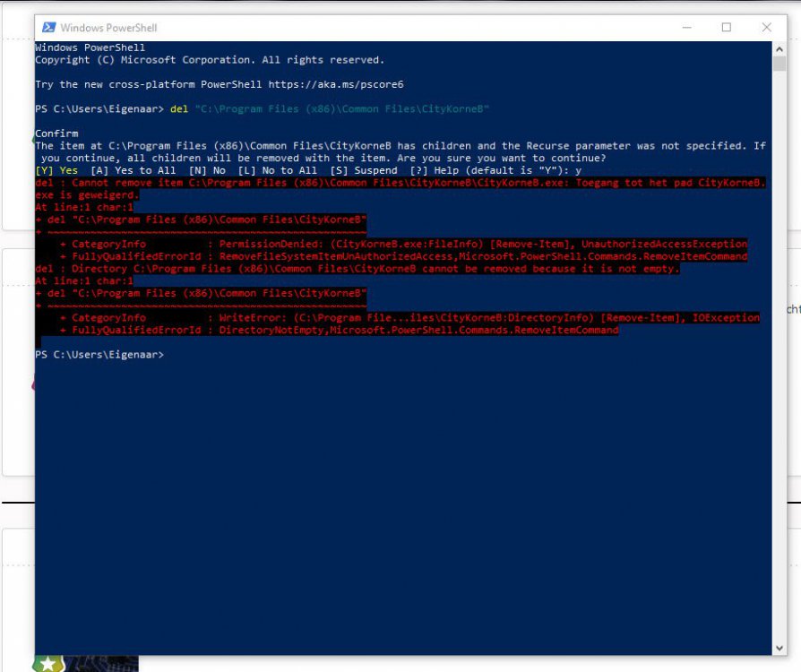The height and width of the screenshot is (672, 801).
Task: Click the 'Cannot remove item' error line
Action: (x=400, y=183)
